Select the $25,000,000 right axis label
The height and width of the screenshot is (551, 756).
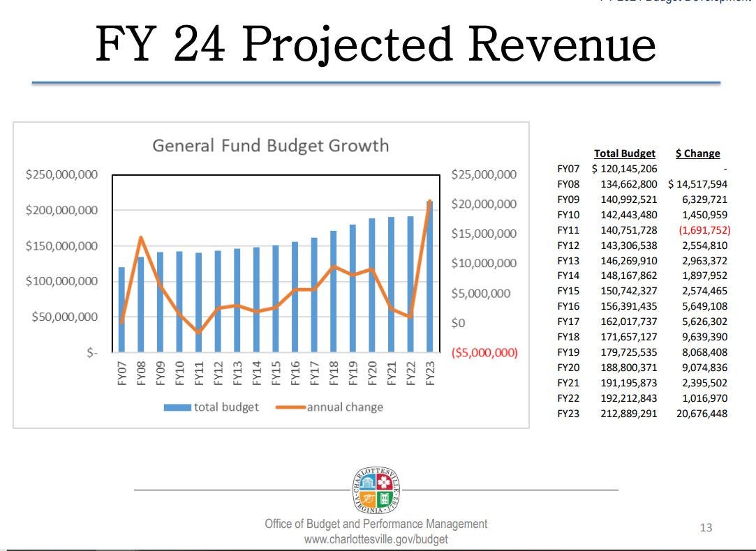[484, 174]
